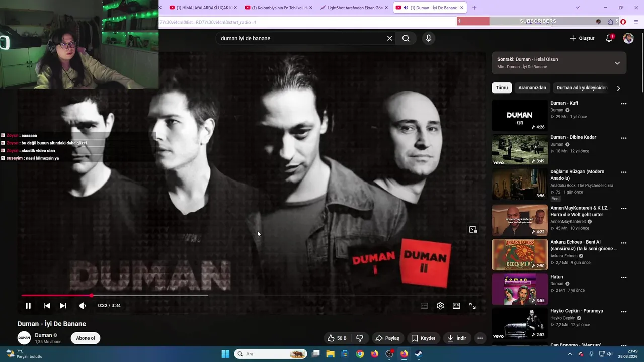Skip to the next video
The image size is (644, 362).
point(63,306)
